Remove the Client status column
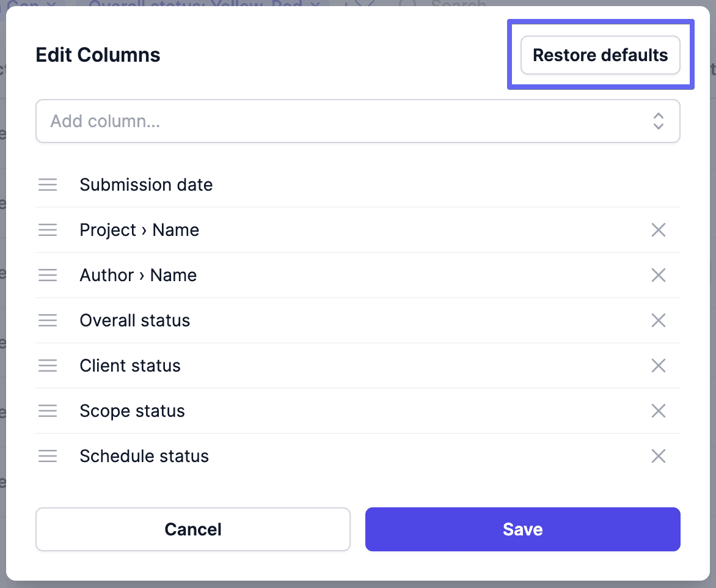716x588 pixels. click(659, 366)
